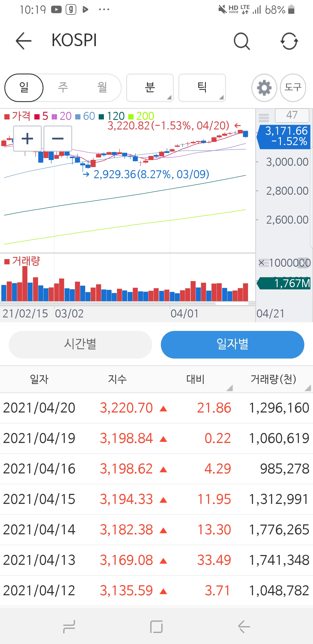
Task: Select the 2021/04/19 row date
Action: click(39, 438)
